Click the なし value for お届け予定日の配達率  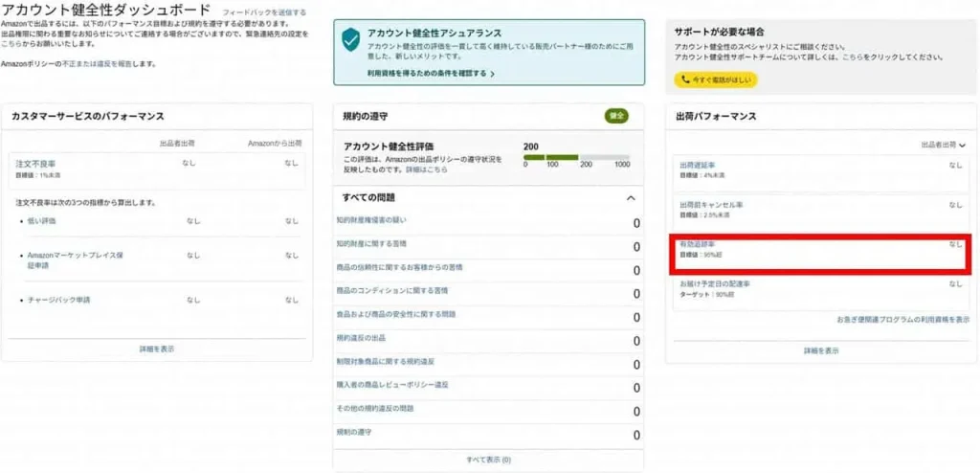pos(956,283)
